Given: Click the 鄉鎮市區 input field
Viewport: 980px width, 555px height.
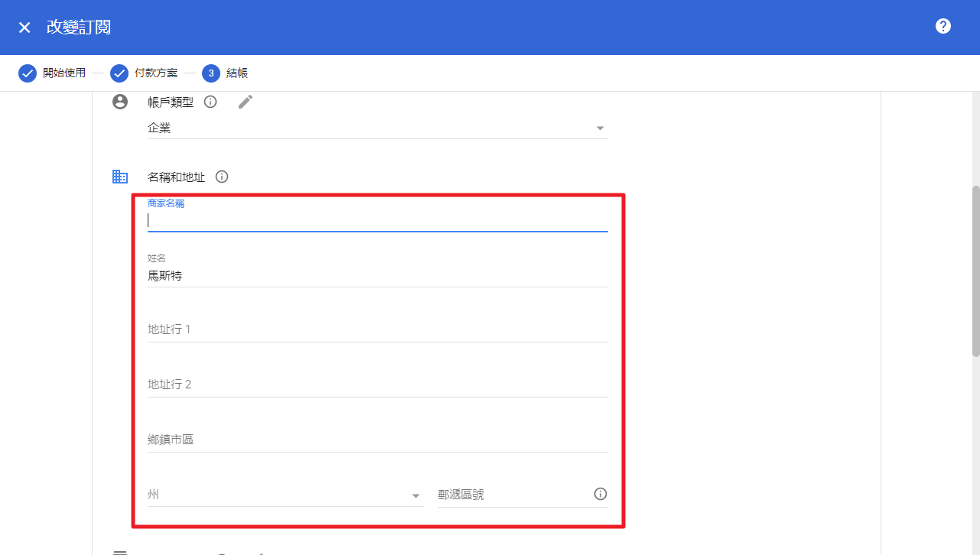Looking at the screenshot, I should 378,440.
